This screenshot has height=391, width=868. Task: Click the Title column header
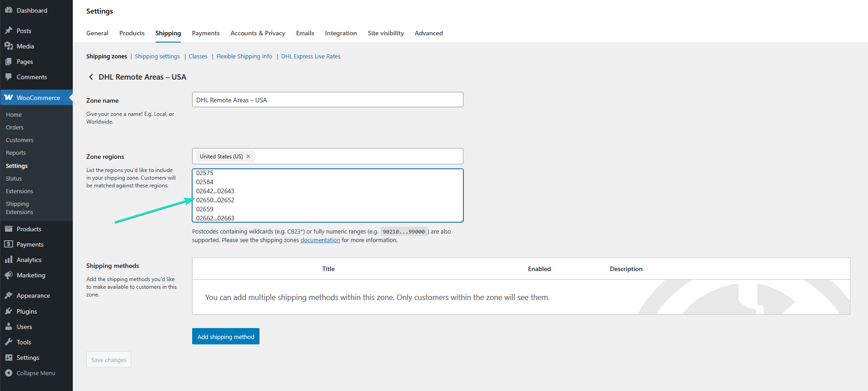point(328,269)
